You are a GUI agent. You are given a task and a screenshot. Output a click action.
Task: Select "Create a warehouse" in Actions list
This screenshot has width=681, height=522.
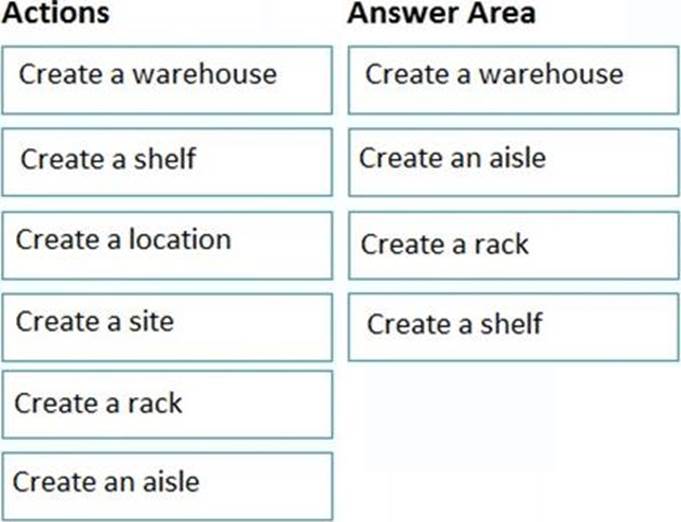tap(167, 79)
